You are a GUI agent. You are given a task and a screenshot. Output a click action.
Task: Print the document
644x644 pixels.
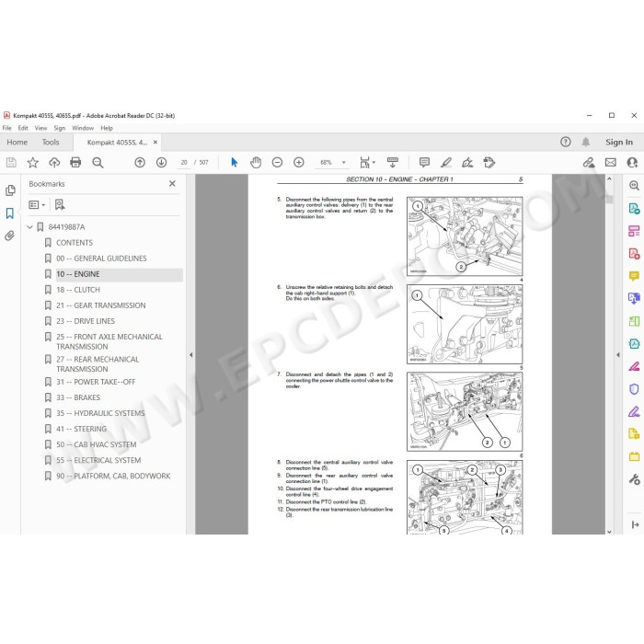[x=75, y=163]
